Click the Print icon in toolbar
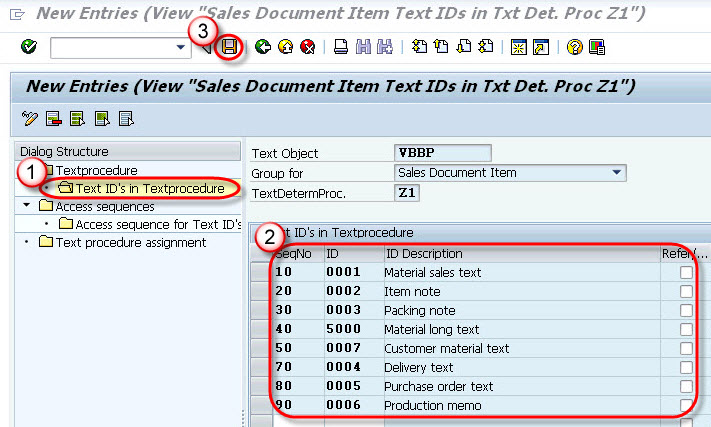The width and height of the screenshot is (711, 427). pos(340,47)
